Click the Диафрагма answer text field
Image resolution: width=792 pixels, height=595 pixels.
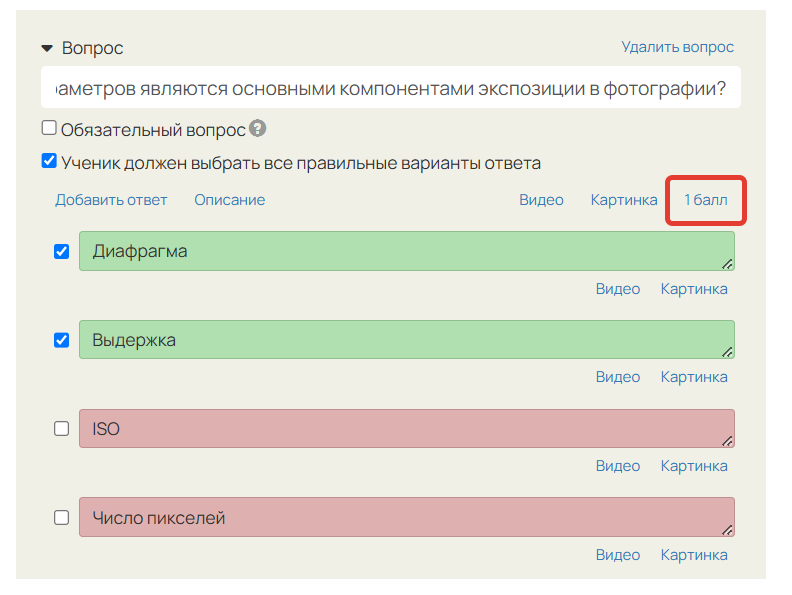point(407,251)
